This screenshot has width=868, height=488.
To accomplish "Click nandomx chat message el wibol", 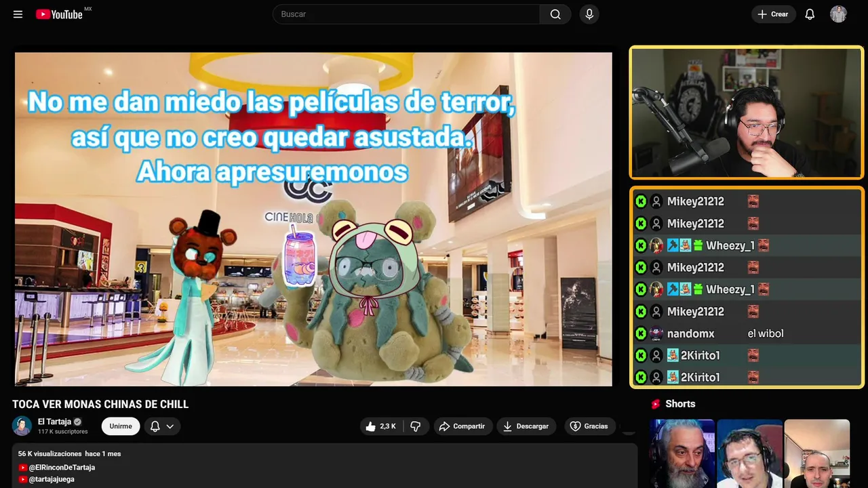I will (766, 333).
